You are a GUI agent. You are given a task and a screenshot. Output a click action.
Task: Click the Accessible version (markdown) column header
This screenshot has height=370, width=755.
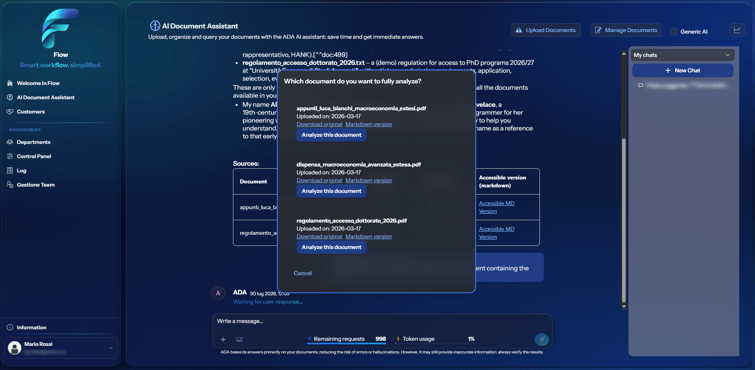(x=502, y=182)
